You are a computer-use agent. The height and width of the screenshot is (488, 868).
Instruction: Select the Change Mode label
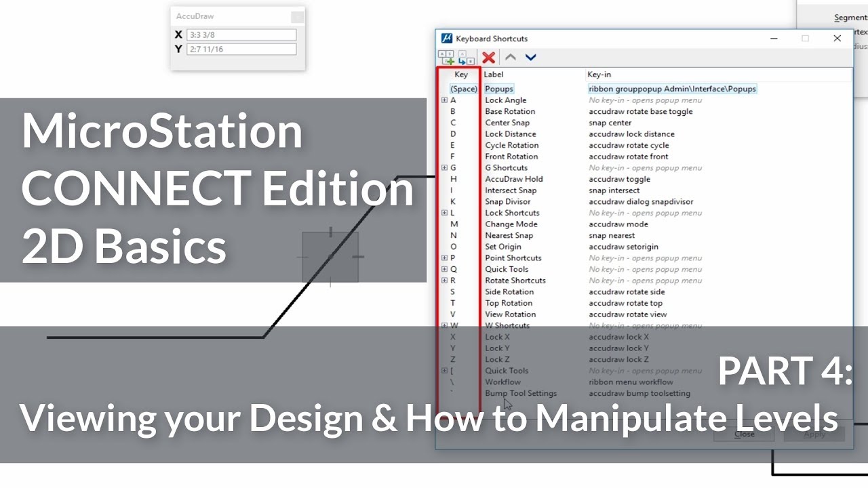[511, 224]
